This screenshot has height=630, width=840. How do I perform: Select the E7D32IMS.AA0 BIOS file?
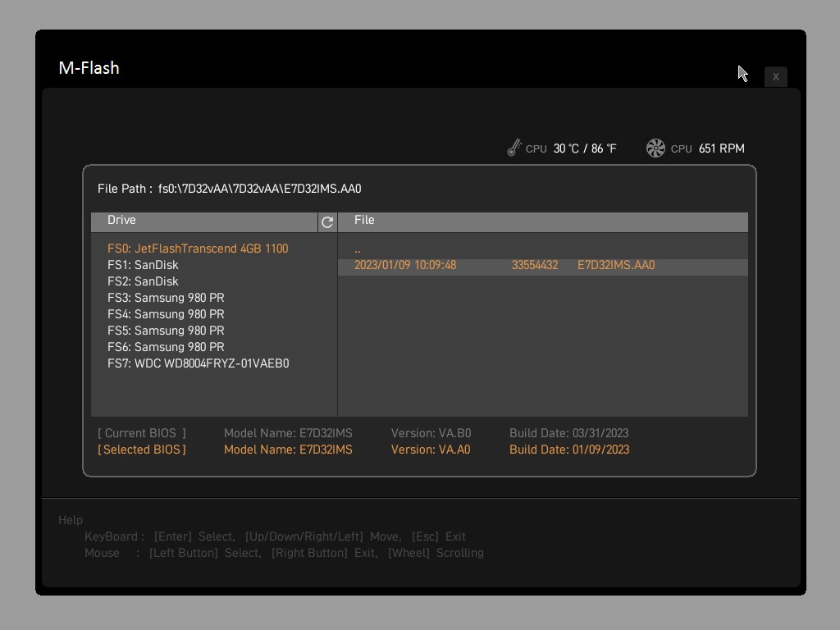click(x=616, y=265)
